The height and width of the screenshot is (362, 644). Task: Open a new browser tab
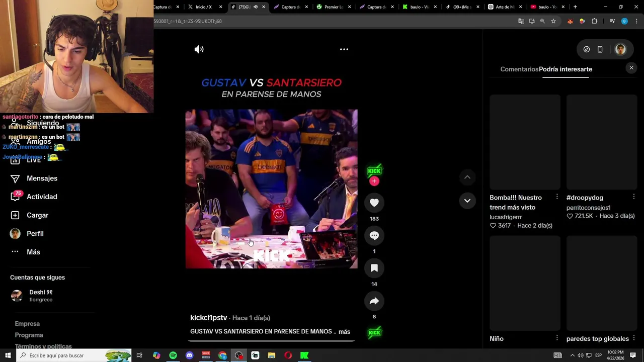575,7
